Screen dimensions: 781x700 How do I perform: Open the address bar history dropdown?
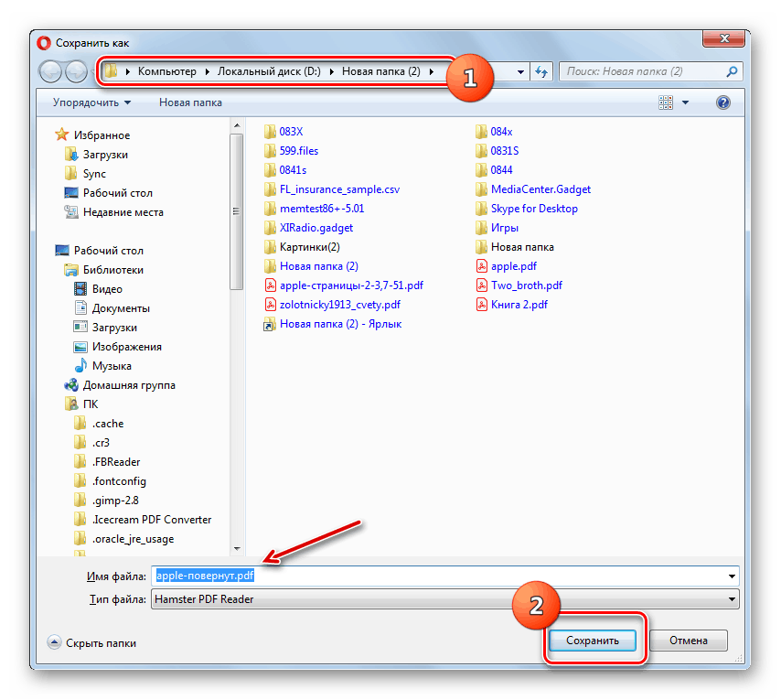click(520, 71)
